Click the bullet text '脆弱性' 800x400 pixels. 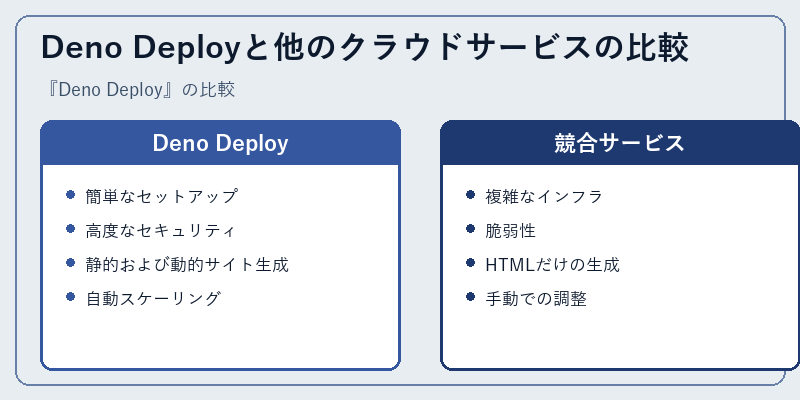tap(511, 230)
